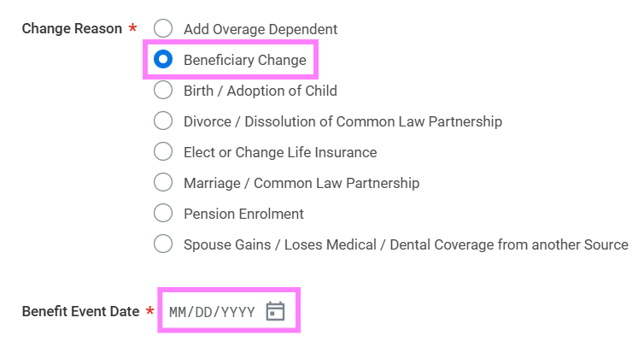Choose the Pension Enrolment radio button

pyautogui.click(x=163, y=213)
